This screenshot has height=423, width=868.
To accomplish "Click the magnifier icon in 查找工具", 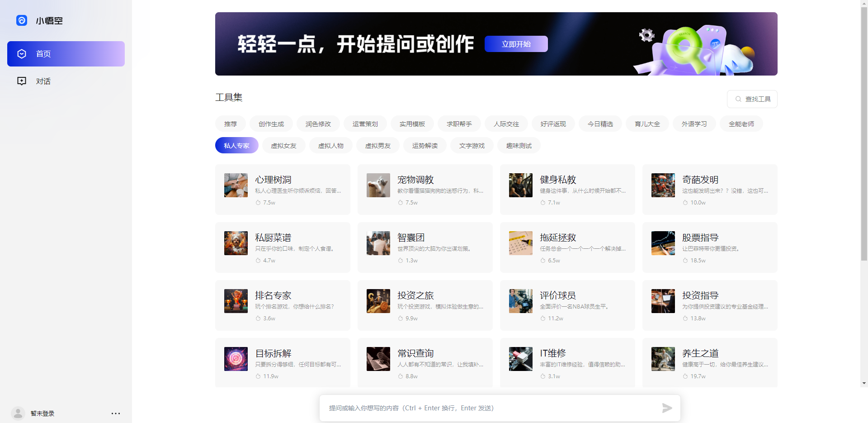I will tap(738, 99).
